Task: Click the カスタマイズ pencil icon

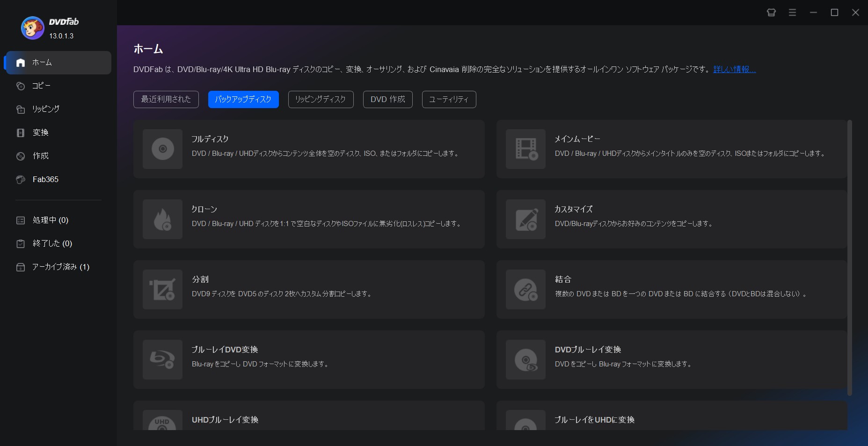Action: [x=525, y=219]
